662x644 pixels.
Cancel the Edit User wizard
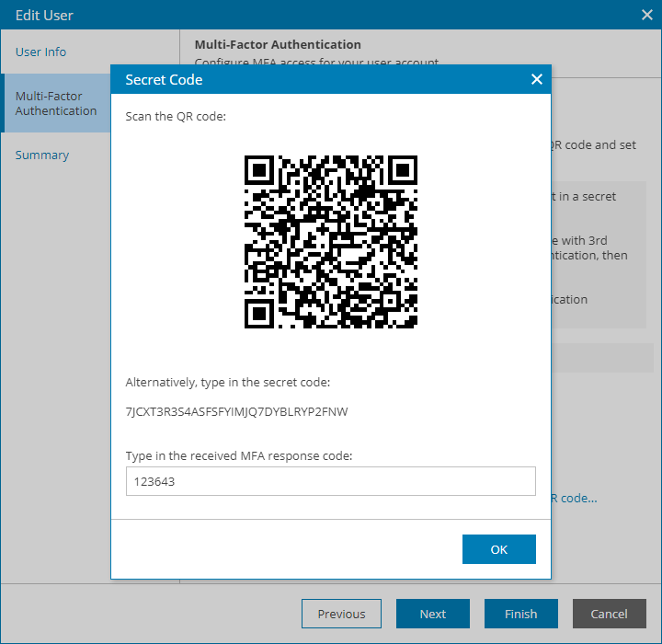pyautogui.click(x=610, y=613)
